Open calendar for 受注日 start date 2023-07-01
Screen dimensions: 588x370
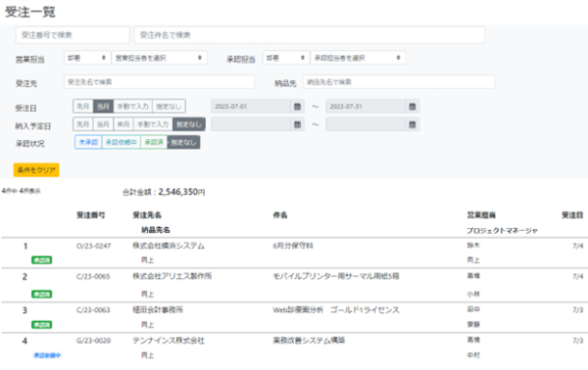point(297,107)
